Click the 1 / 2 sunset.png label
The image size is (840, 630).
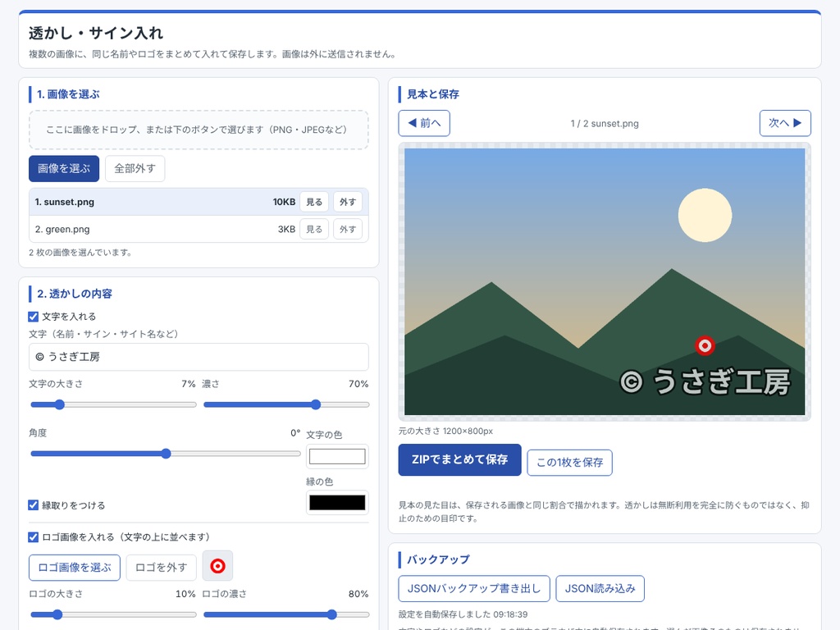pos(605,124)
